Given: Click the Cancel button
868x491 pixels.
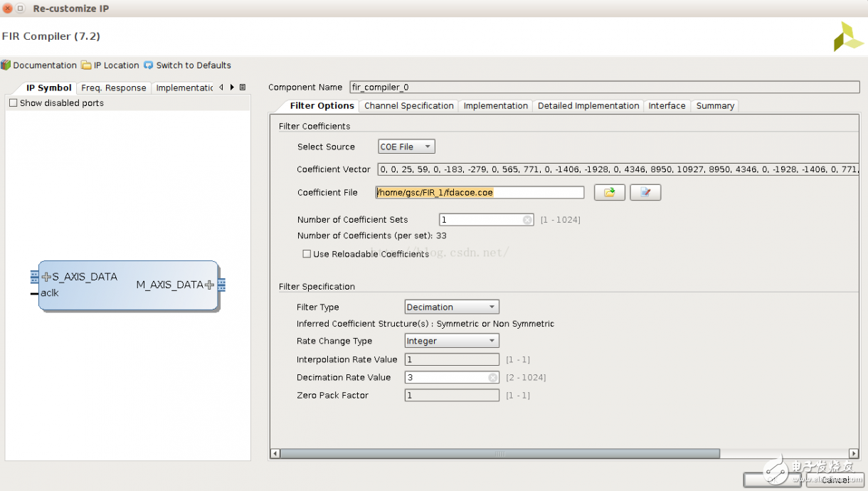Looking at the screenshot, I should [x=835, y=480].
